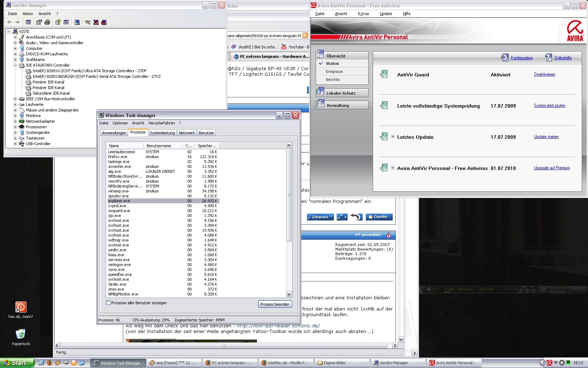This screenshot has width=588, height=368.
Task: Select the 'Sekundärer IDE-Kanal' device entry
Action: [x=51, y=93]
